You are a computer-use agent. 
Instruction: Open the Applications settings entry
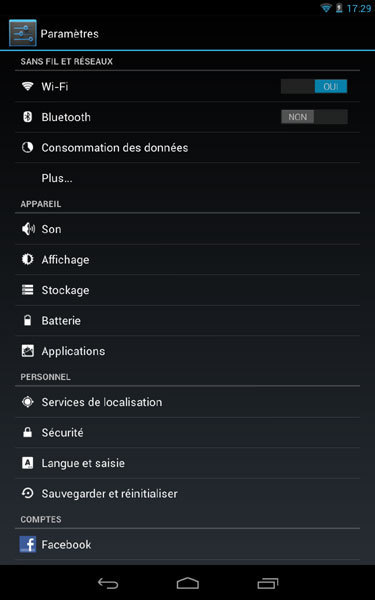[188, 351]
